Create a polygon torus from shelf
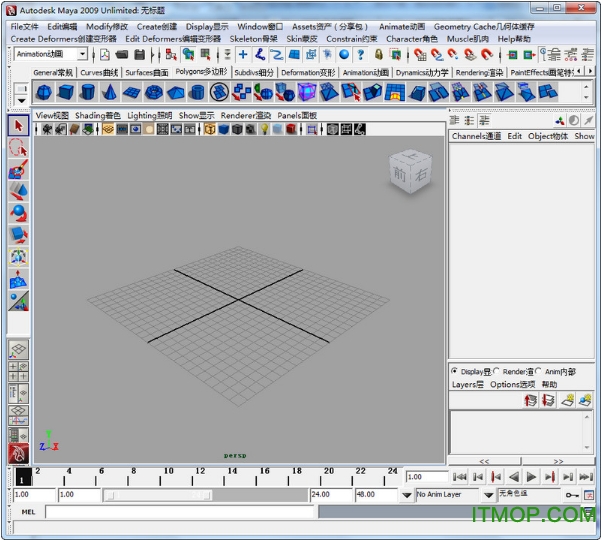602x540 pixels. [x=154, y=92]
